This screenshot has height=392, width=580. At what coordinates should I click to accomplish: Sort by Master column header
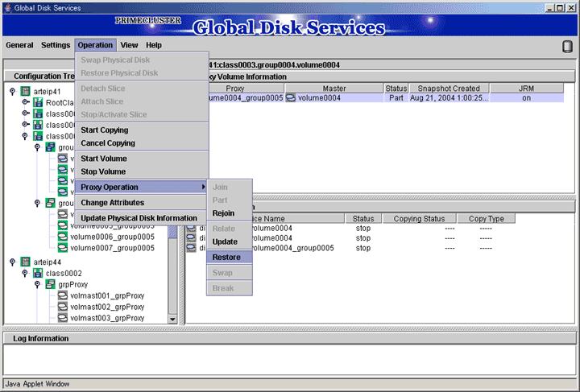(334, 89)
